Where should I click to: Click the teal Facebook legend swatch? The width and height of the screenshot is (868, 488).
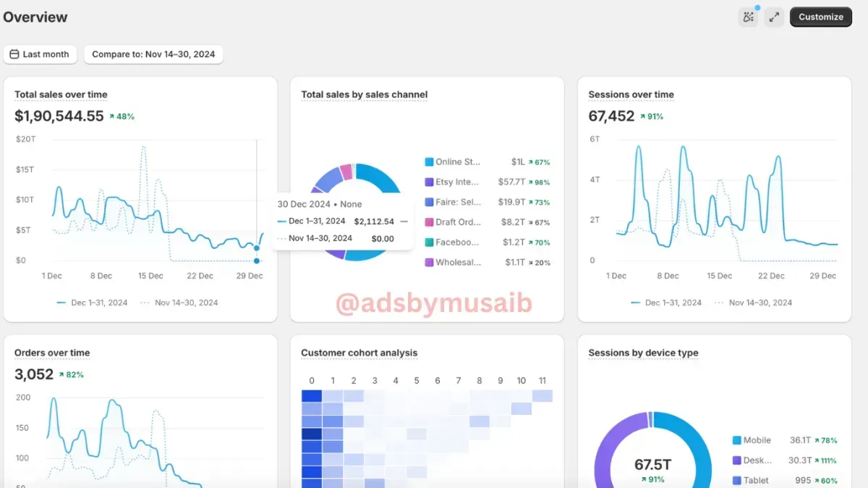429,243
